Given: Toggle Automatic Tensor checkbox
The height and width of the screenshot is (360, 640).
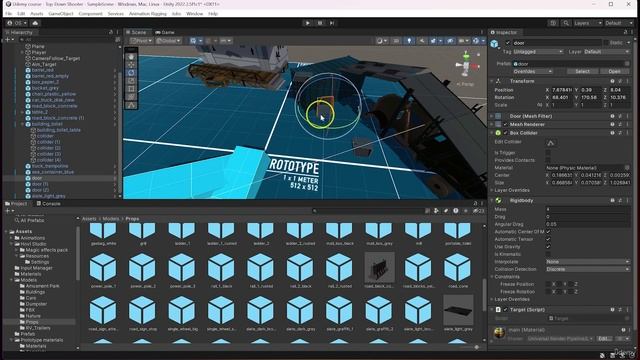Looking at the screenshot, I should pyautogui.click(x=548, y=239).
